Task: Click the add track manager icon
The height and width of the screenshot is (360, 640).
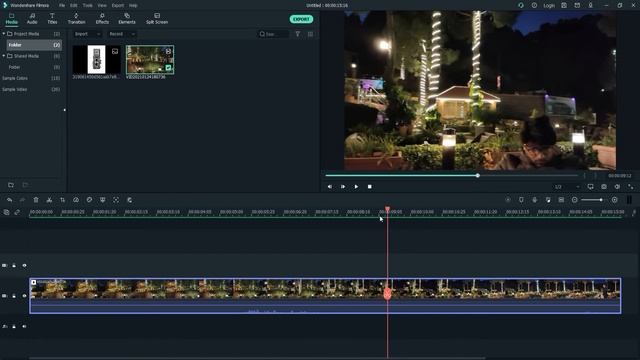Action: (x=6, y=212)
